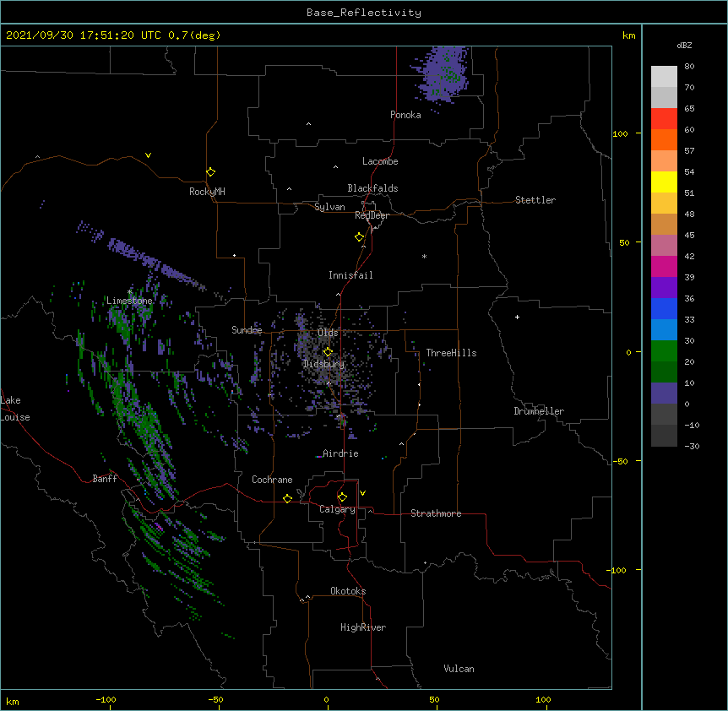This screenshot has width=728, height=711.
Task: Click the Lake Louise label
Action: pos(15,409)
